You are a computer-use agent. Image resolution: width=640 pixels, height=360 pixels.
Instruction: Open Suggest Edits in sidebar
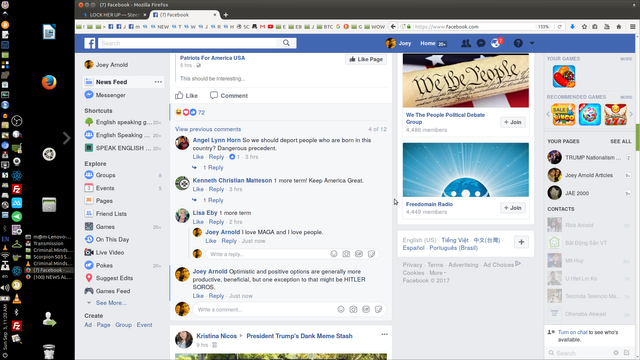pyautogui.click(x=114, y=278)
